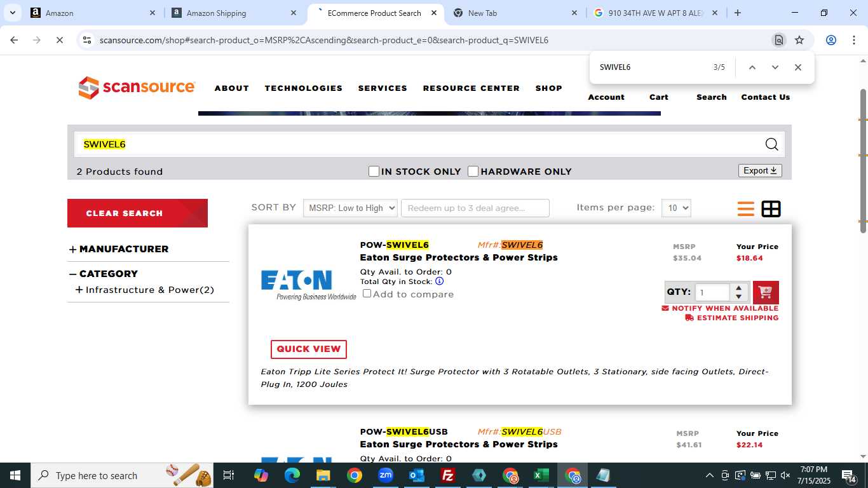The height and width of the screenshot is (488, 868).
Task: Enable IN STOCK ONLY checkbox
Action: click(374, 171)
